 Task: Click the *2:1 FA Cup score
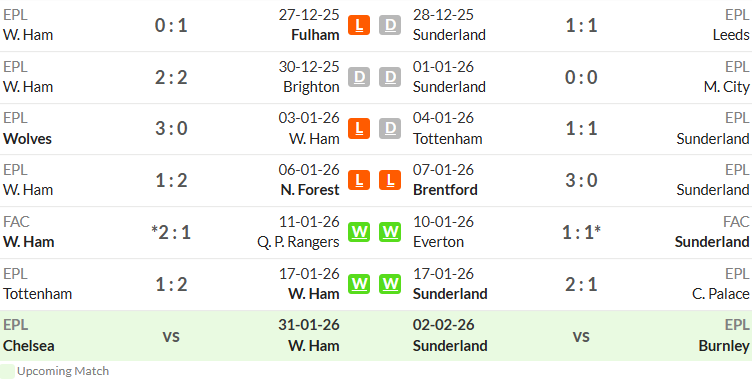pos(171,232)
